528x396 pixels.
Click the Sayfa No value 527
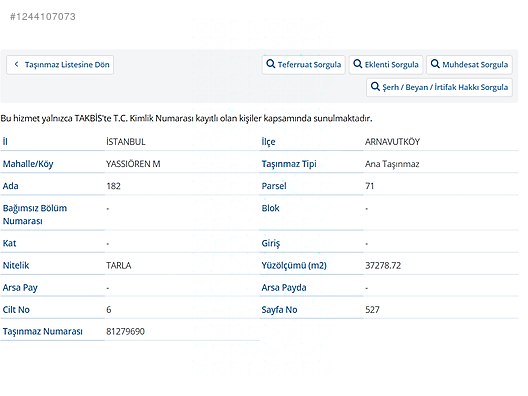point(372,310)
